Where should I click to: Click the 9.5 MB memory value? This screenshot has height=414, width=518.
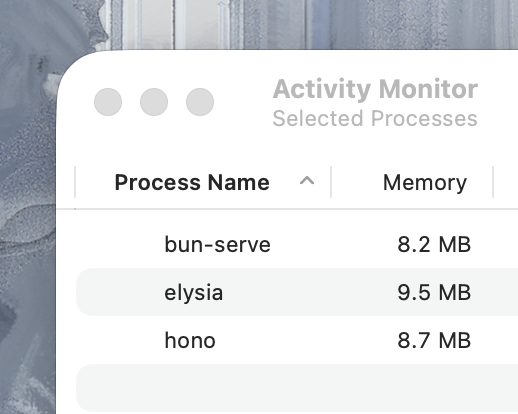pyautogui.click(x=434, y=292)
